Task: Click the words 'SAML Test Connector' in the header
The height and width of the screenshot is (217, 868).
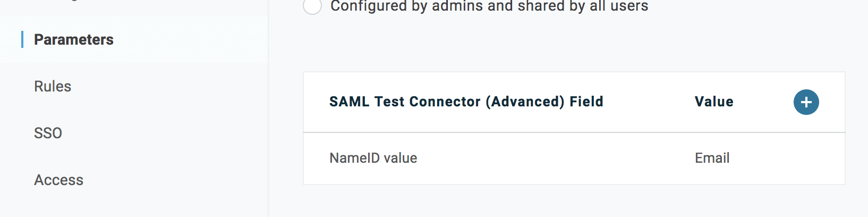Action: coord(405,102)
